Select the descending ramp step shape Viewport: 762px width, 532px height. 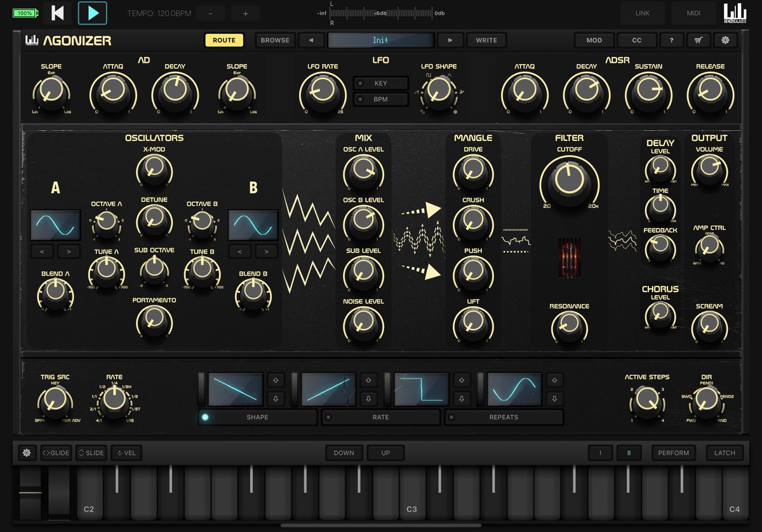click(x=235, y=389)
